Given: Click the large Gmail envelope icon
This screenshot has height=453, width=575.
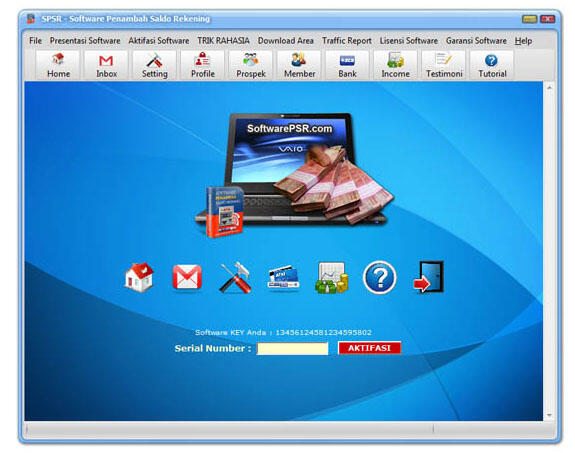Looking at the screenshot, I should click(187, 277).
